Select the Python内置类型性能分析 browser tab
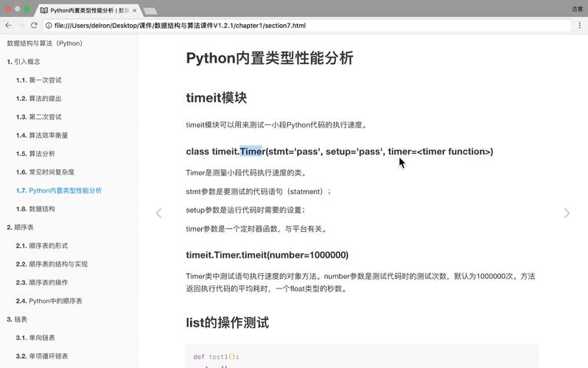The width and height of the screenshot is (588, 368). pyautogui.click(x=89, y=10)
